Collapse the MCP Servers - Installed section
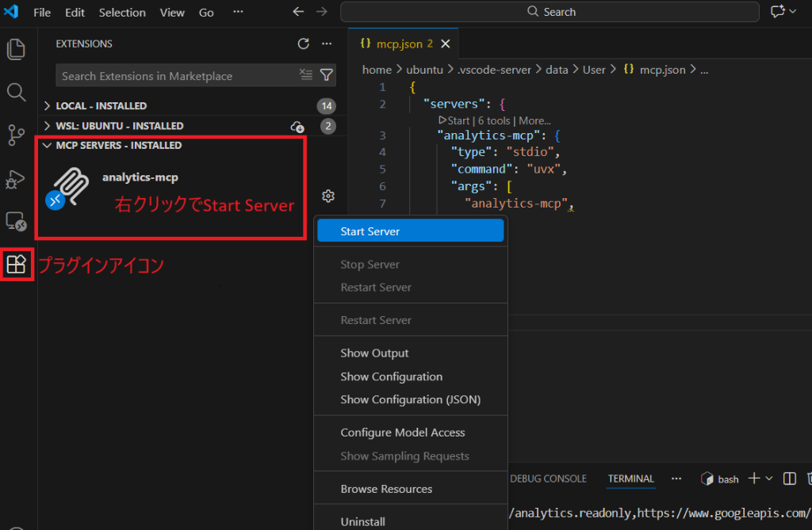Screen dimensions: 812x530 48,146
